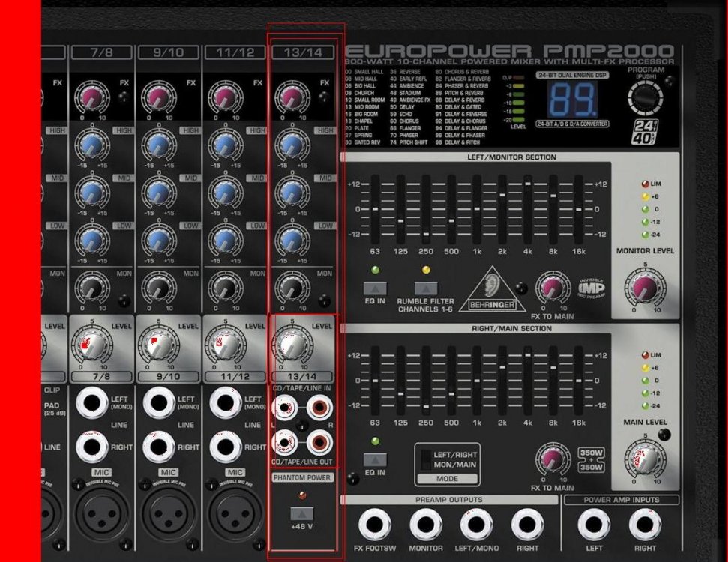The image size is (728, 562).
Task: Adjust the 16k slider in Left/Monitor EQ
Action: 579,209
